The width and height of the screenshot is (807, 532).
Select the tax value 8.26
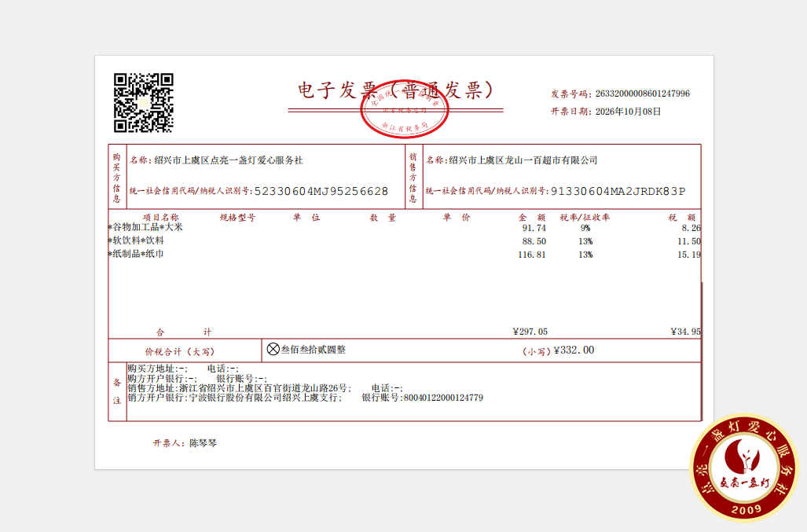pos(691,228)
